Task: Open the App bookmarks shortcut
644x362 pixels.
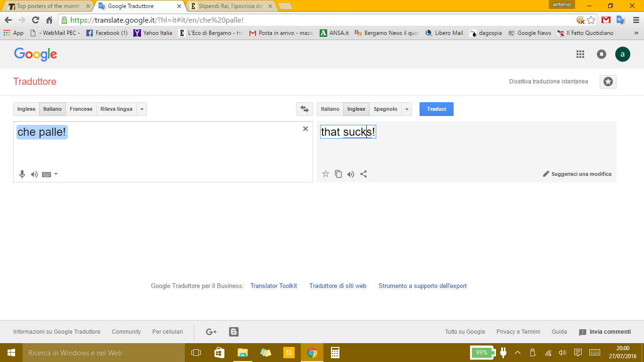Action: click(13, 33)
